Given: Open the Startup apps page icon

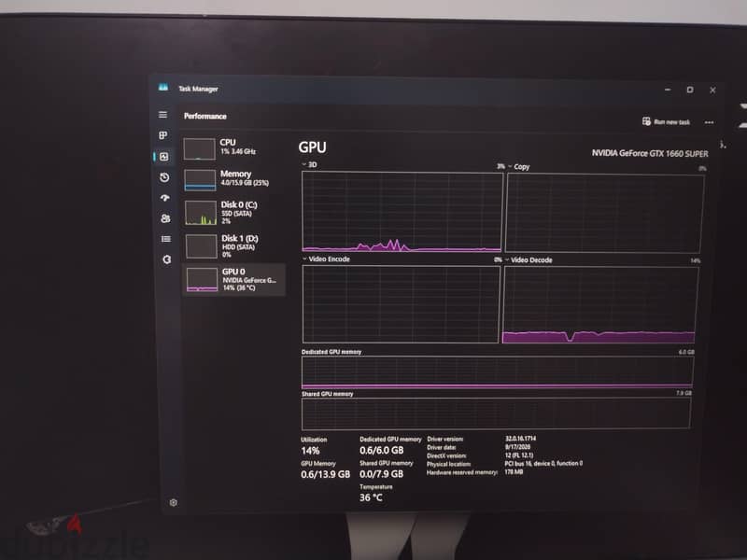Looking at the screenshot, I should click(x=165, y=198).
